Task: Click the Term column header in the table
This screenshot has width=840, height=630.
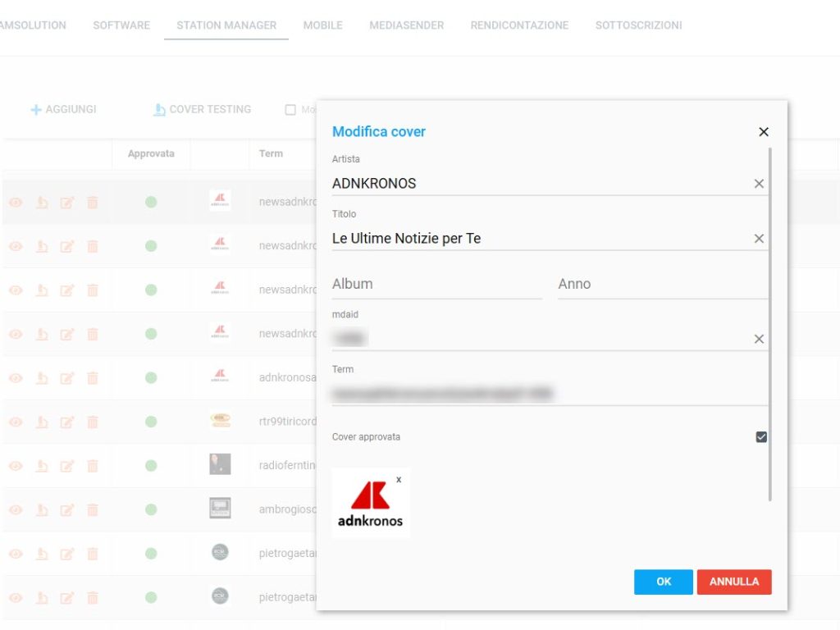Action: (x=271, y=153)
